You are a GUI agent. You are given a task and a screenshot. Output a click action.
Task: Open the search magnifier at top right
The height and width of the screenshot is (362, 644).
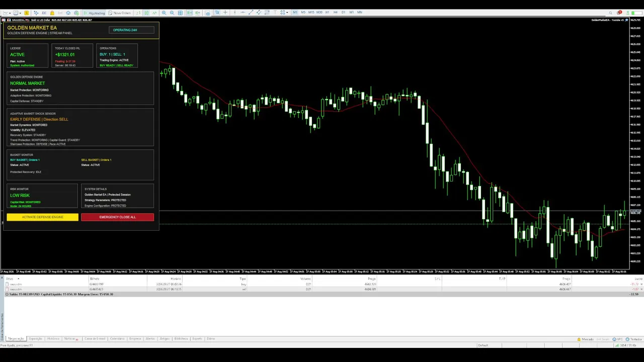611,13
